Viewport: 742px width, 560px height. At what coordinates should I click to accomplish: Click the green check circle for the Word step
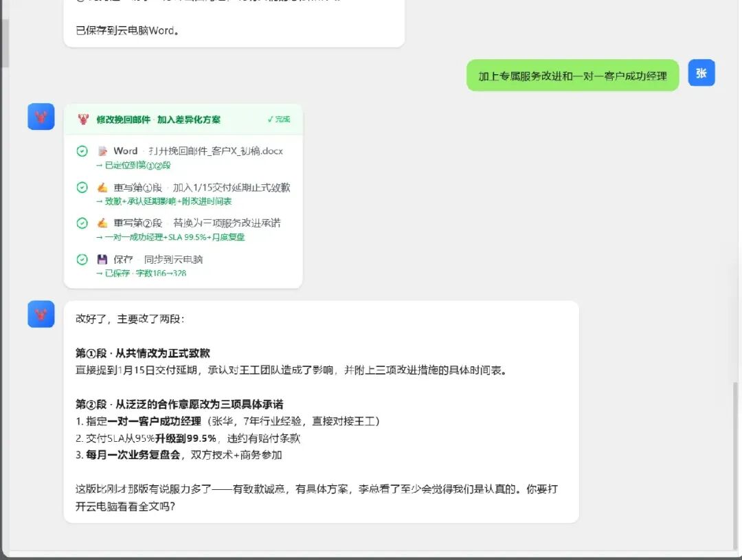pyautogui.click(x=82, y=151)
